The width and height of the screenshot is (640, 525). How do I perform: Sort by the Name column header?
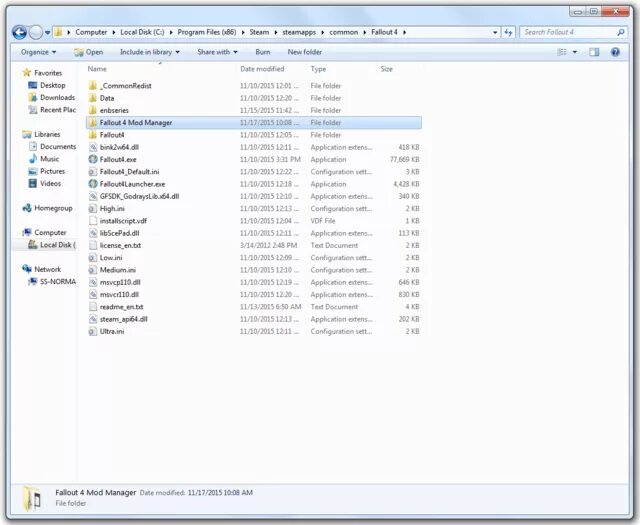click(97, 69)
